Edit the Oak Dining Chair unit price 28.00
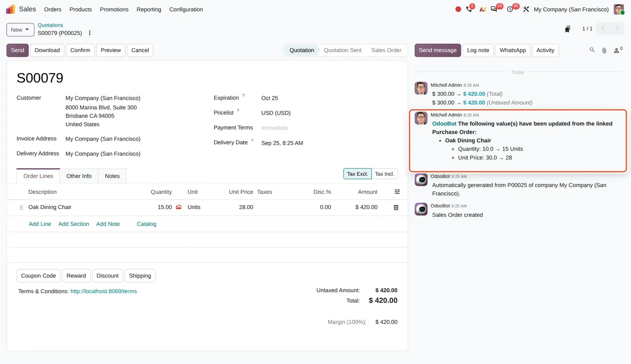 point(246,207)
